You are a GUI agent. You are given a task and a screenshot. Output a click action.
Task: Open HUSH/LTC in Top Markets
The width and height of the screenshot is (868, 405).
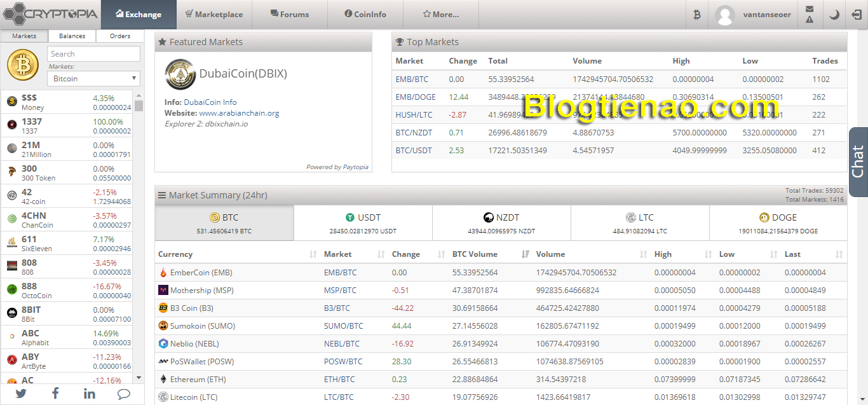(x=414, y=115)
